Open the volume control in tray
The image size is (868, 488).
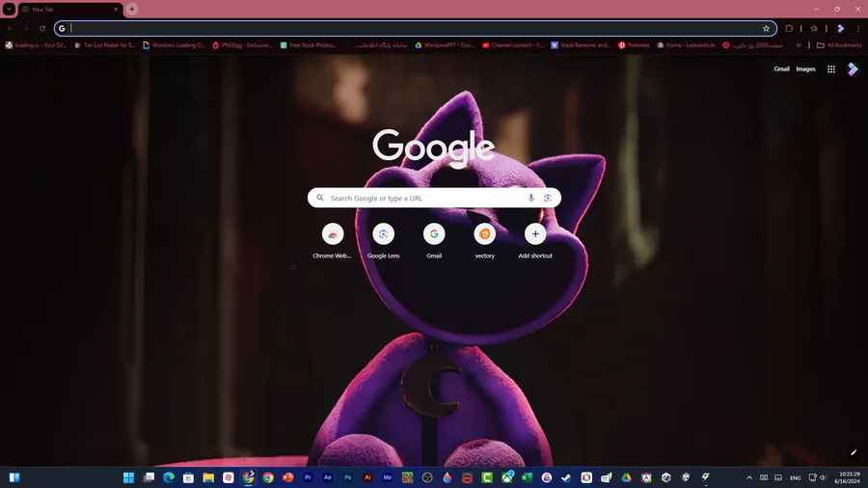[824, 477]
